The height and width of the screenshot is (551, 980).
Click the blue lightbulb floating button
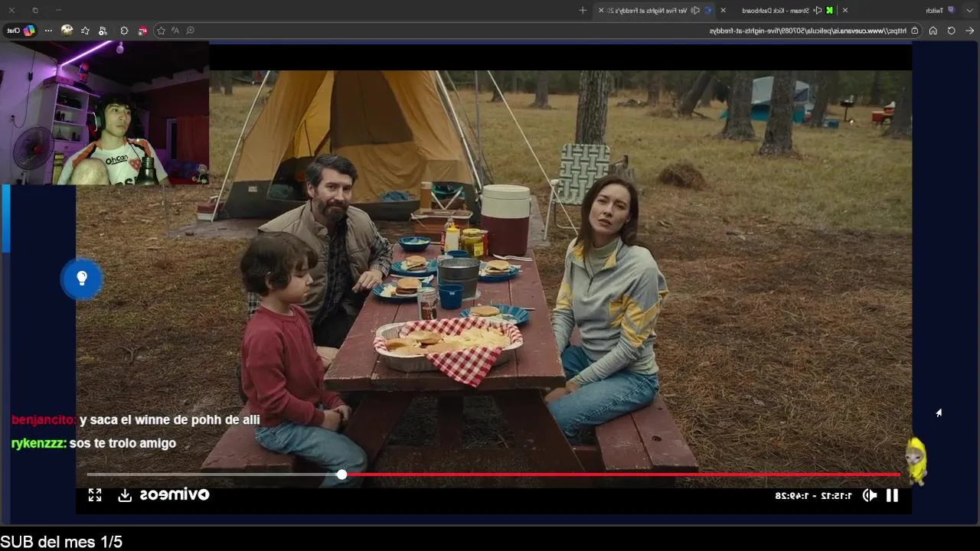click(82, 279)
